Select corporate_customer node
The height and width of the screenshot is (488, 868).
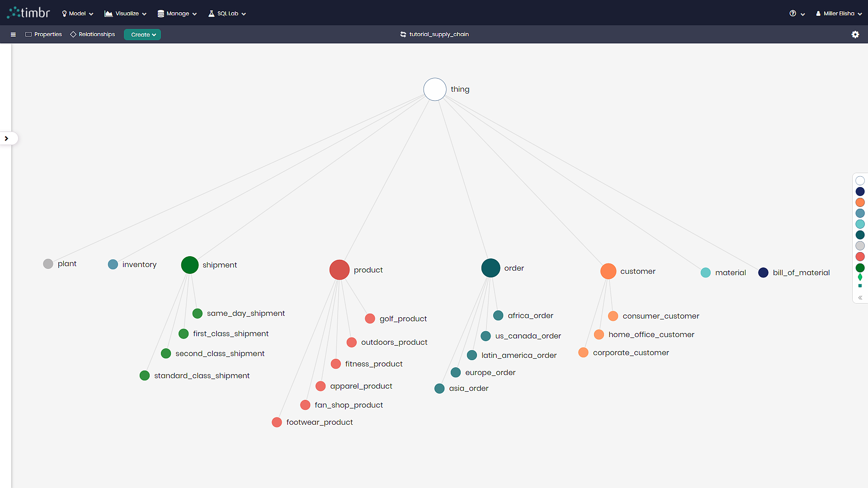(583, 352)
